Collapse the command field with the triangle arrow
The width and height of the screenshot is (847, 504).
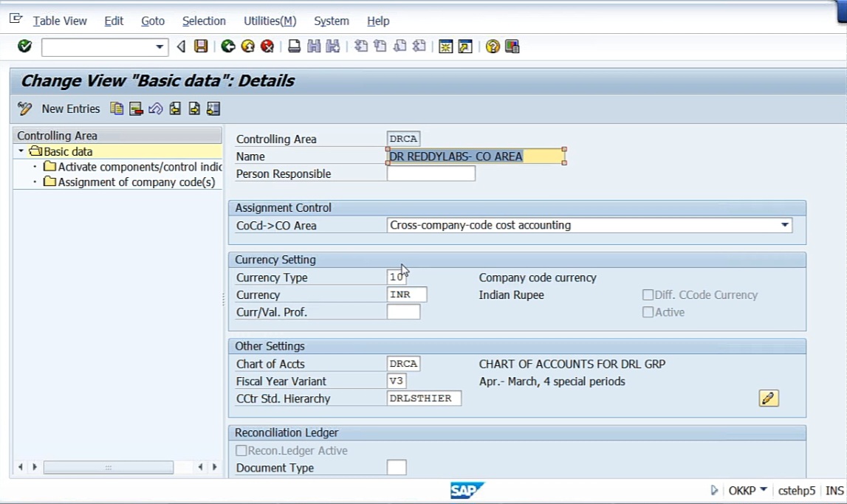point(181,46)
